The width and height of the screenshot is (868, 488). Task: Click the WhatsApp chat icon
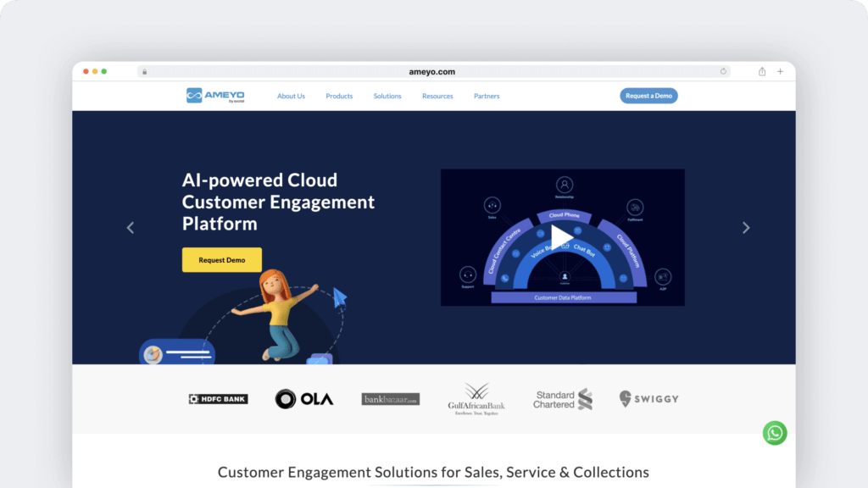click(774, 433)
